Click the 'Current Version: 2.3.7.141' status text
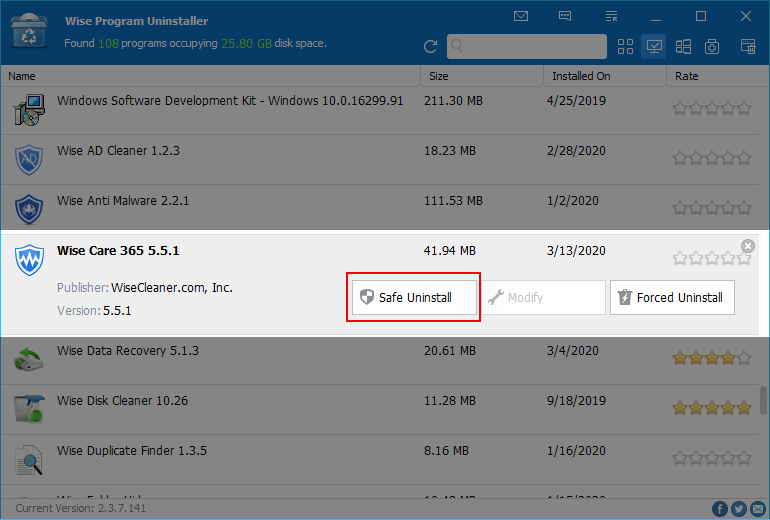Screen dimensions: 770x520 (x=81, y=508)
